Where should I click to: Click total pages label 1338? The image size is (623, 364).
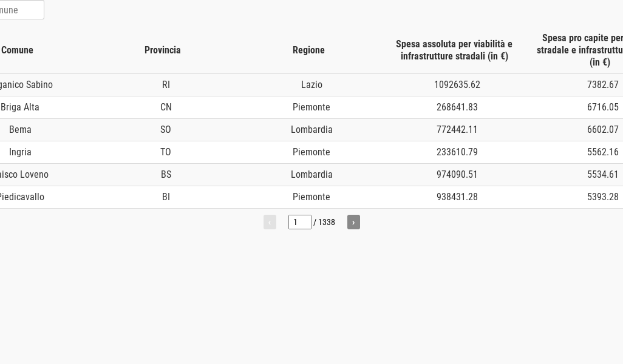(x=327, y=222)
